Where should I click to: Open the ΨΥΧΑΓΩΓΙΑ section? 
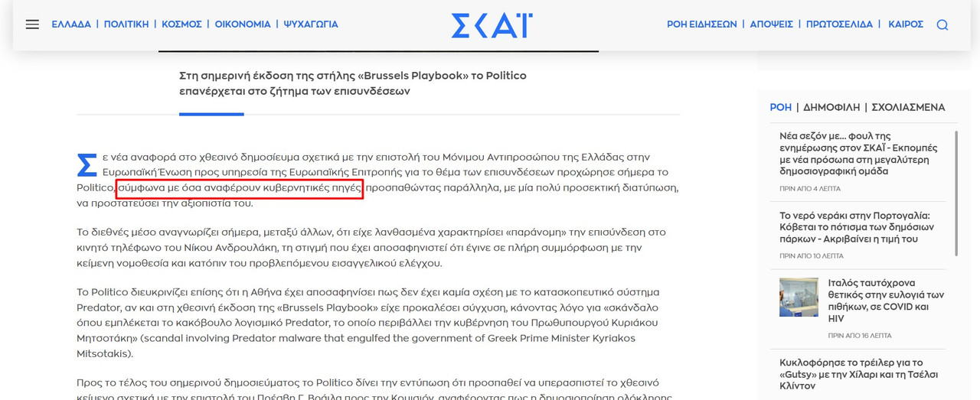point(311,24)
